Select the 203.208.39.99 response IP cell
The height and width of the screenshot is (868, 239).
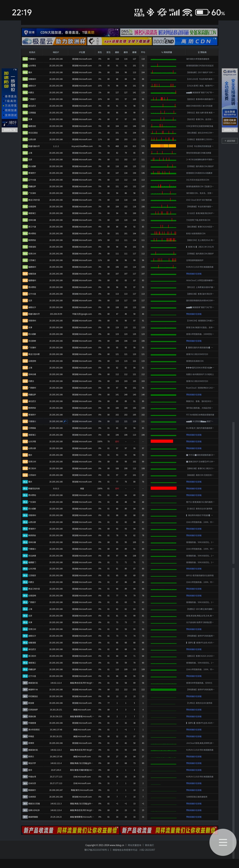click(56, 314)
